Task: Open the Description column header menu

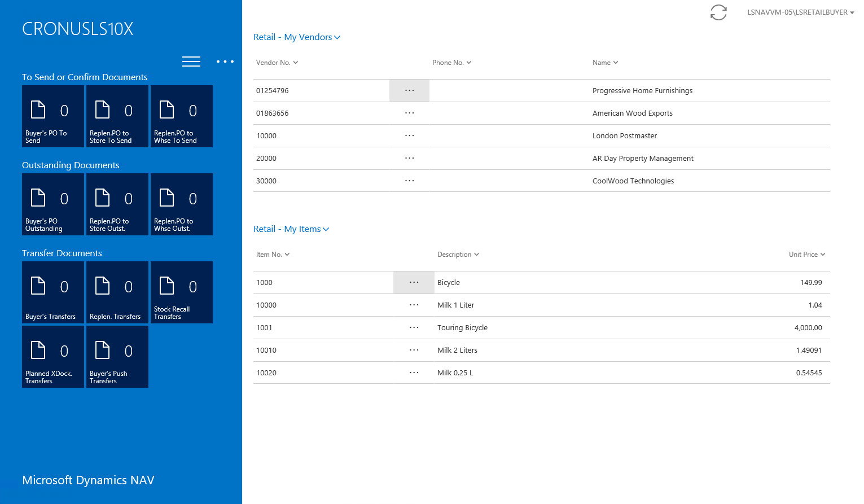Action: [458, 255]
